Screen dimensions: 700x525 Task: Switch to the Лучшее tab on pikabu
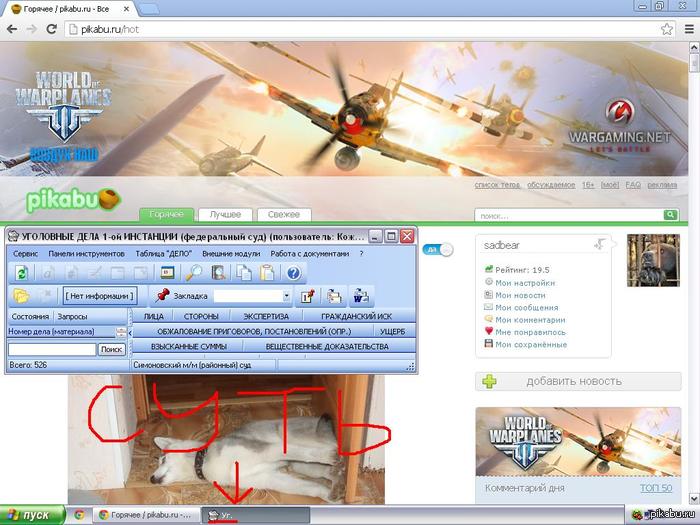coord(225,214)
